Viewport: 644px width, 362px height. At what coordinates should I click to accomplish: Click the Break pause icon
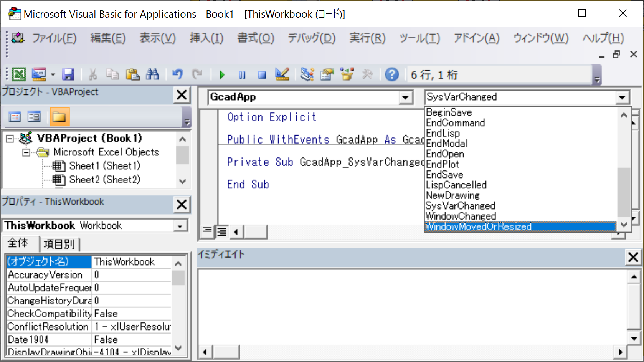pos(242,74)
